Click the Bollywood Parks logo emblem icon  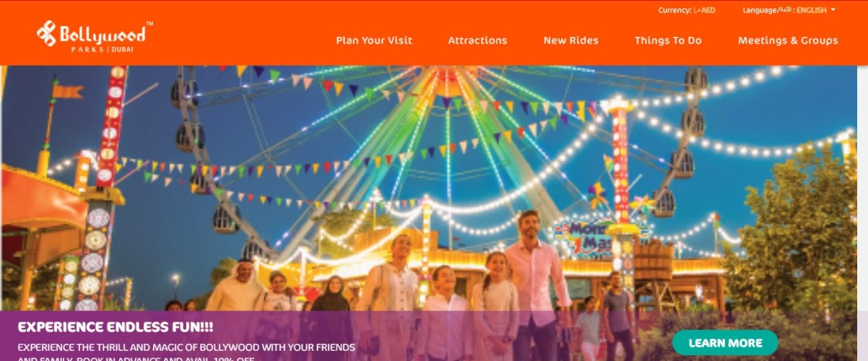[x=47, y=35]
